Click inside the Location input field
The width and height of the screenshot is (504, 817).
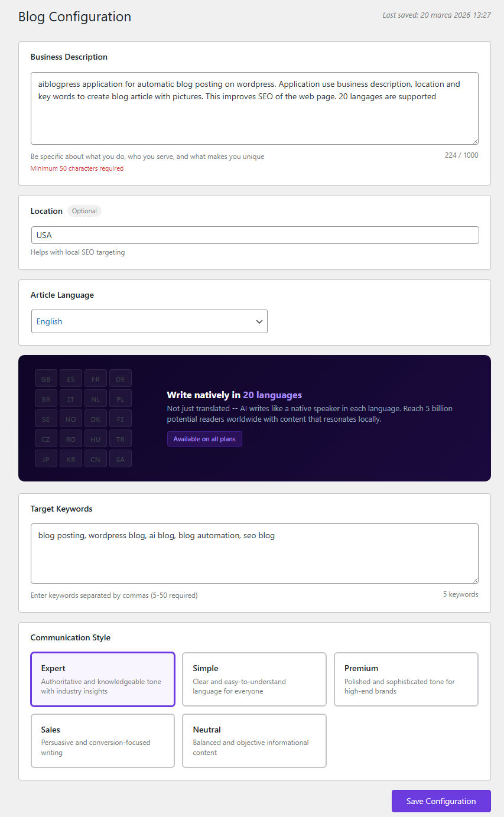point(254,235)
